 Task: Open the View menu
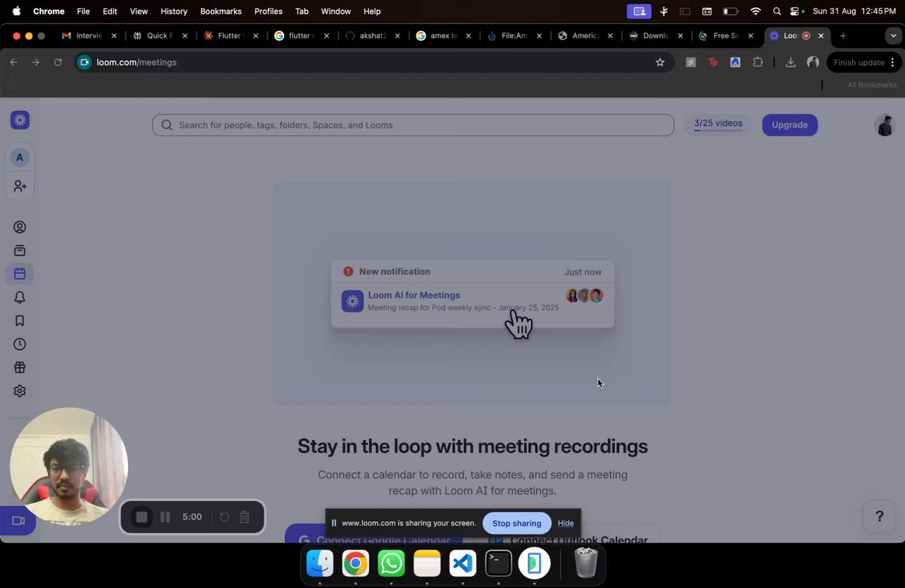[x=139, y=11]
